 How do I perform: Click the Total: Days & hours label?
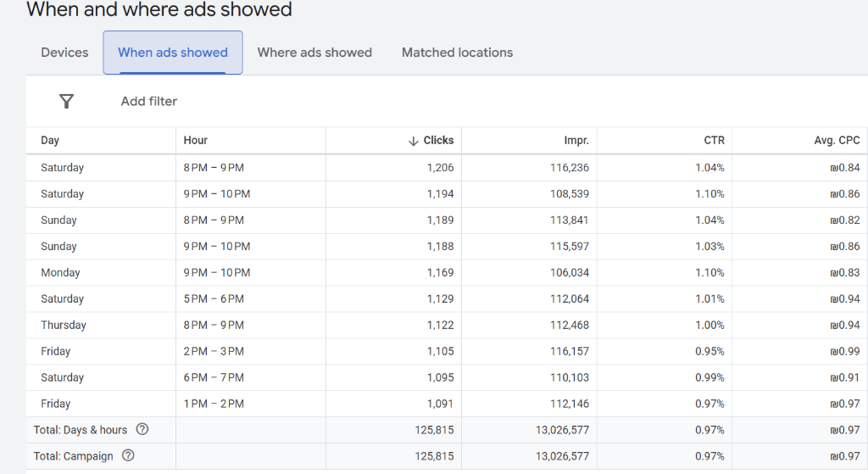(81, 430)
